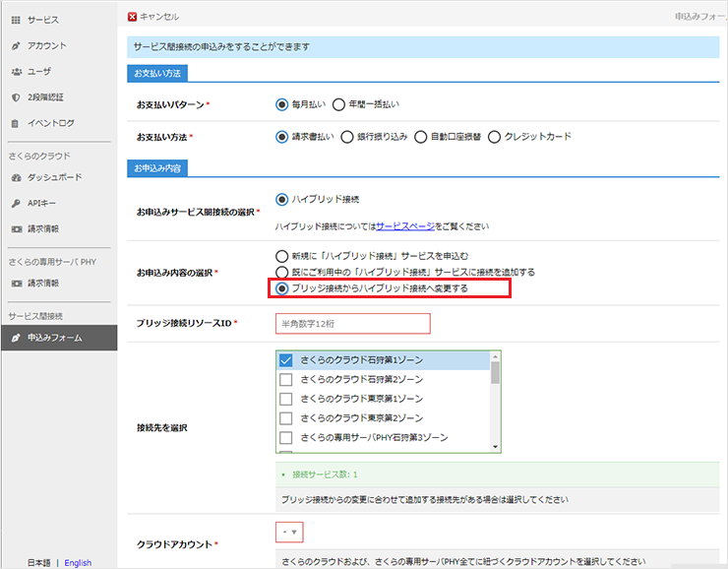This screenshot has height=569, width=728.
Task: Open the クラウドアカウント dropdown
Action: 288,533
